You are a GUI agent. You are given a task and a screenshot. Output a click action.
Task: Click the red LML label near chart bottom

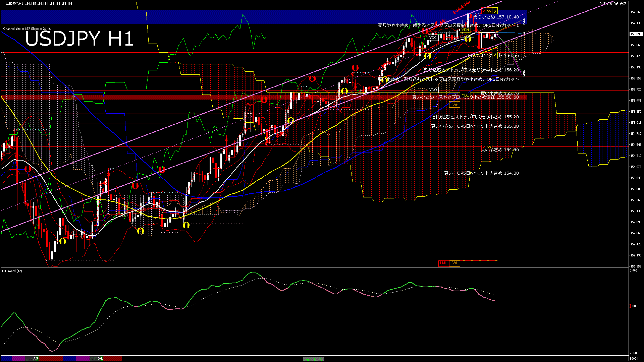443,263
